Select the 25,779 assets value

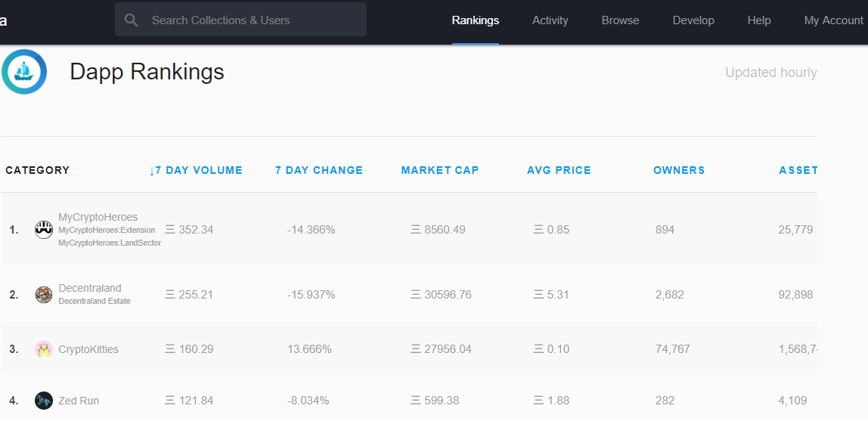point(795,230)
